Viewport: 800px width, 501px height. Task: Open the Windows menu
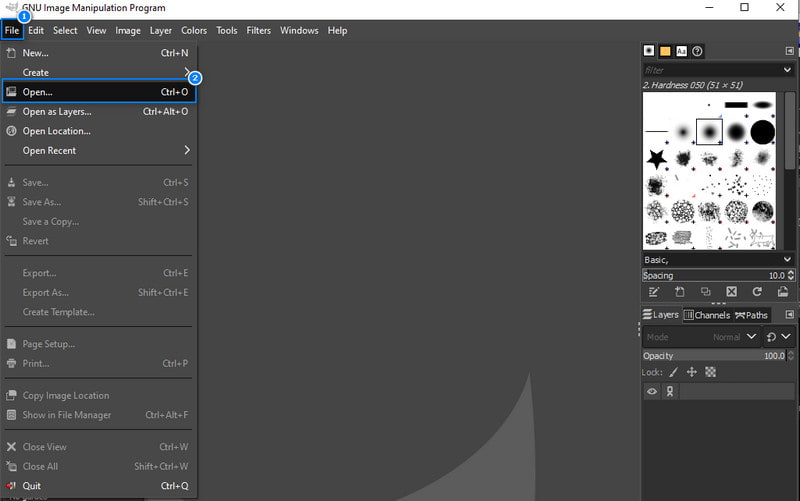[299, 30]
